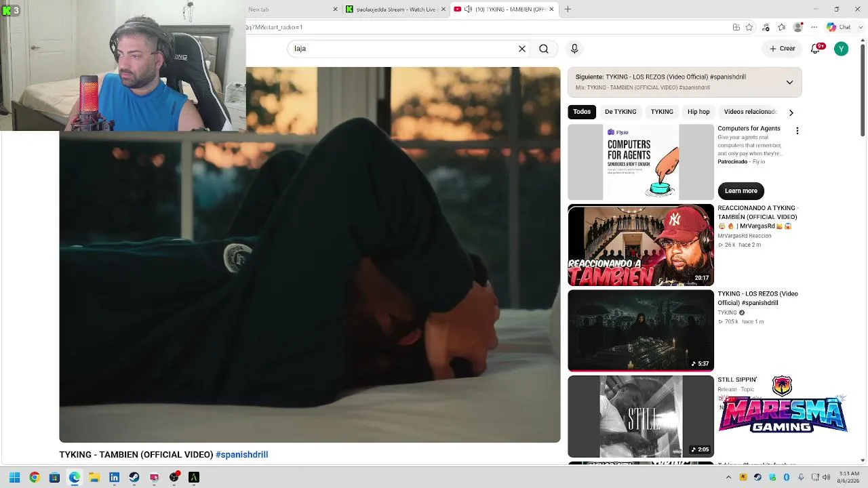Open the taskbar clock and date
868x488 pixels.
pyautogui.click(x=849, y=477)
